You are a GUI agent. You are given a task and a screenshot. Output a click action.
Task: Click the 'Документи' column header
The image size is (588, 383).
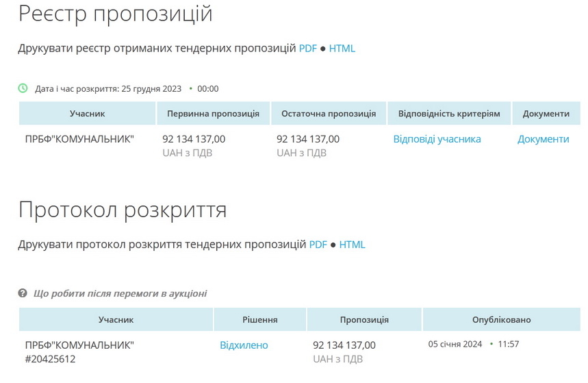click(x=546, y=114)
